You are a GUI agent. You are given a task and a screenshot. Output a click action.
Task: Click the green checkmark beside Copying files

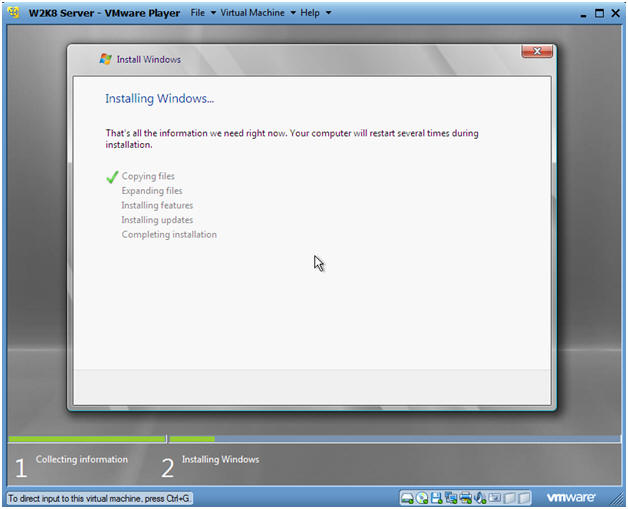[x=112, y=177]
